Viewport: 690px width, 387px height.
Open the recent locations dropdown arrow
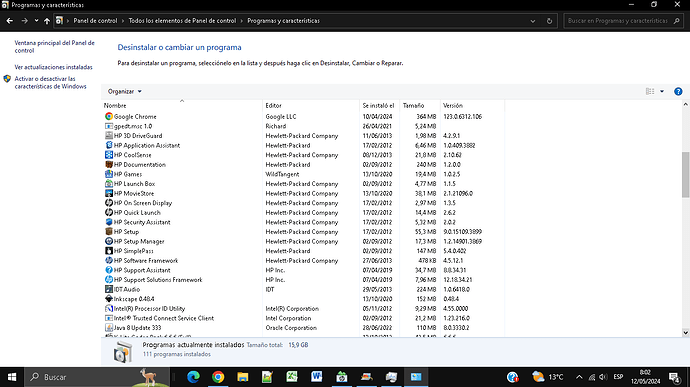[x=37, y=21]
